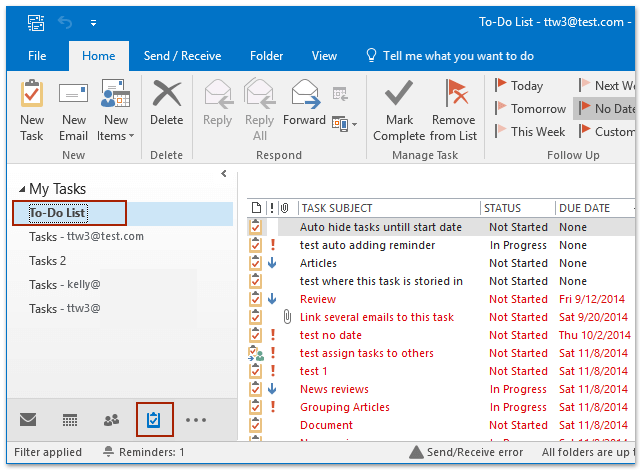Click the Undo arrow in the title bar
The width and height of the screenshot is (640, 470).
(65, 22)
